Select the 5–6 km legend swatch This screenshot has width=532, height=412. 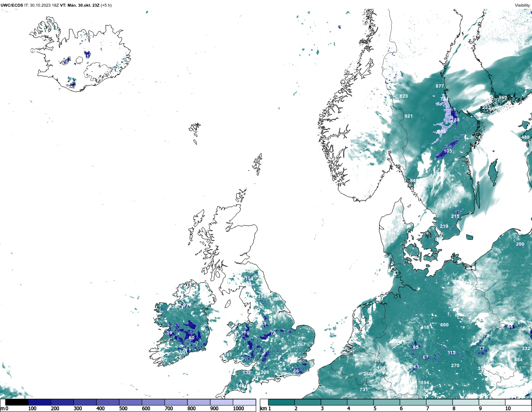click(387, 402)
